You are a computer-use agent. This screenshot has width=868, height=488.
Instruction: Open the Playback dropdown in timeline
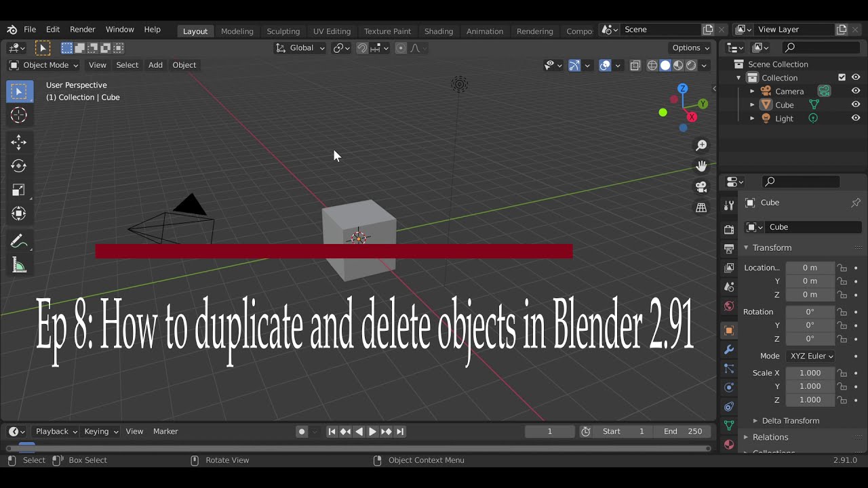coord(56,431)
